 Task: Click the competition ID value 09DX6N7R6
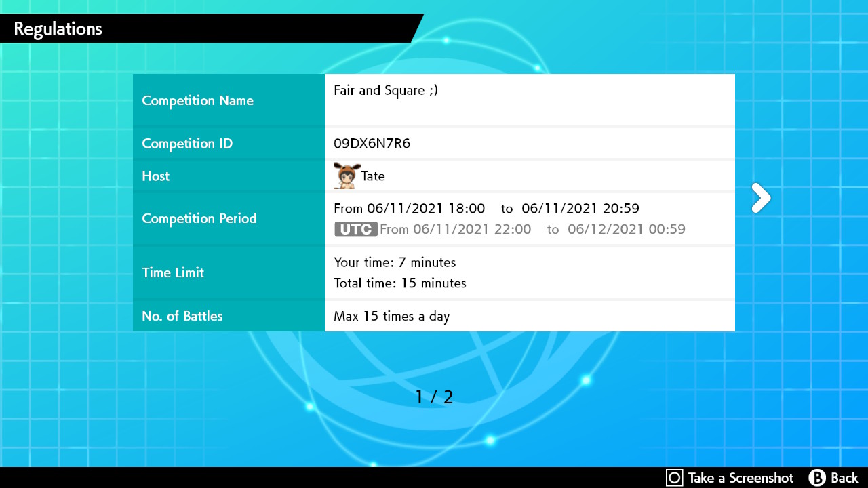tap(372, 144)
